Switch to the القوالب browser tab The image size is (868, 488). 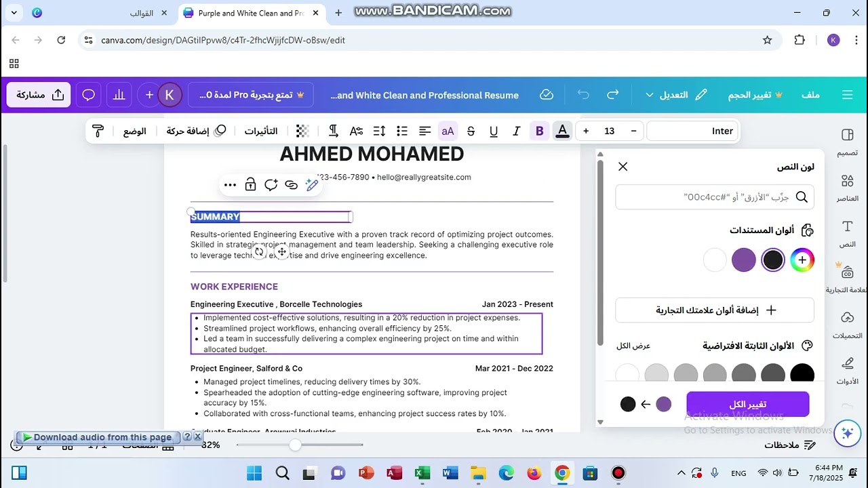[141, 13]
